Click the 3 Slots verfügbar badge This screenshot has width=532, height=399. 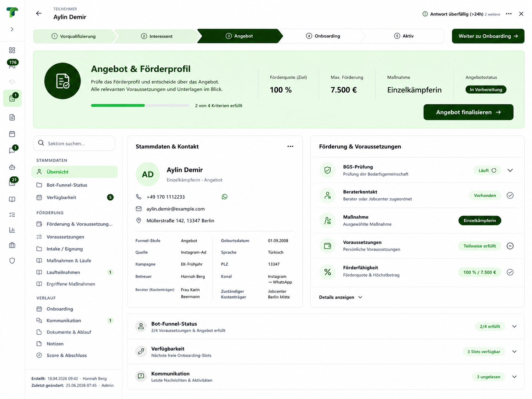[484, 352]
